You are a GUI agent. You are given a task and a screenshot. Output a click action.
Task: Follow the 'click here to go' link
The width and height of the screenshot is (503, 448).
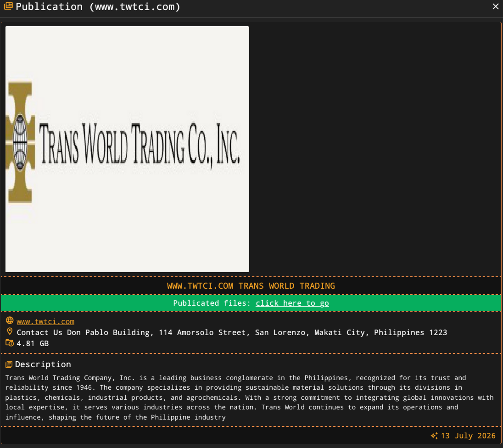(292, 303)
